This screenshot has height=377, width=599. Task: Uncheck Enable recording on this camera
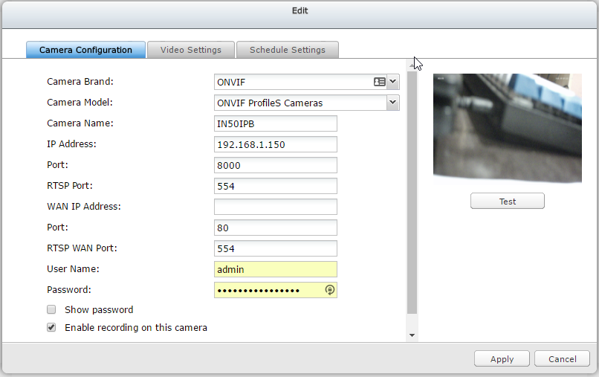pyautogui.click(x=51, y=327)
